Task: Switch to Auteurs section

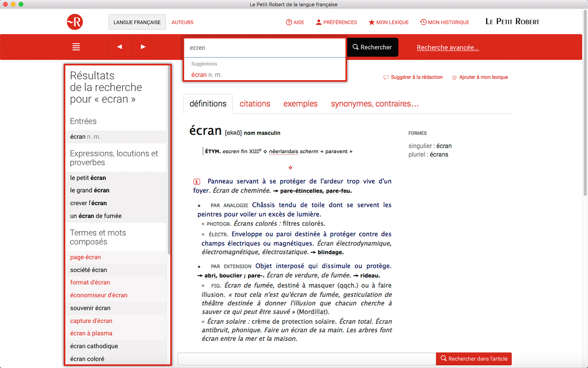Action: point(183,22)
